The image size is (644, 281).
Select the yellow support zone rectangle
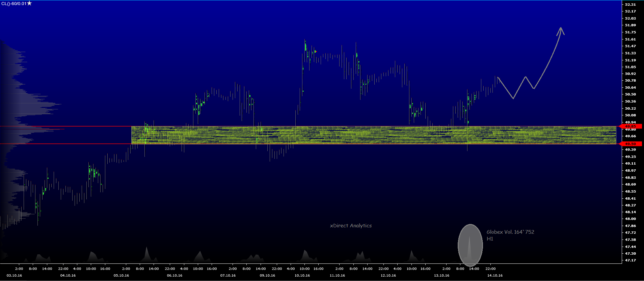[x=373, y=135]
